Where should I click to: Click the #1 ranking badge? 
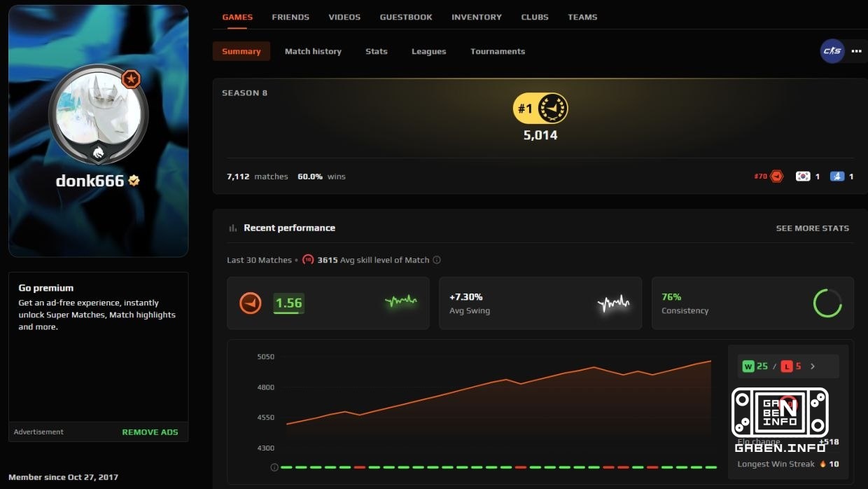tap(540, 109)
